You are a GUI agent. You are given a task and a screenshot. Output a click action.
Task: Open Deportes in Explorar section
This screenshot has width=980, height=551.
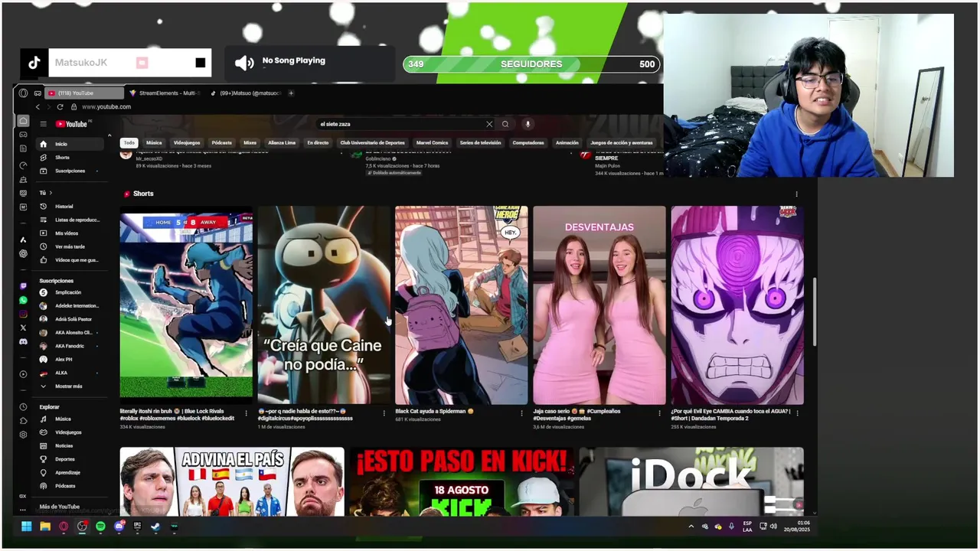[x=70, y=459]
